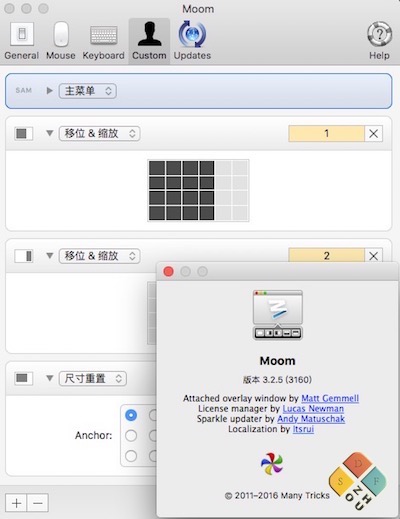Collapse the 尺寸重置 row triangle
This screenshot has height=519, width=400.
(x=49, y=378)
